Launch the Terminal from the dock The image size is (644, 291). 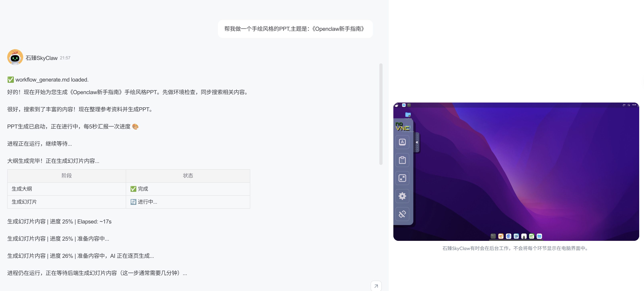[493, 236]
